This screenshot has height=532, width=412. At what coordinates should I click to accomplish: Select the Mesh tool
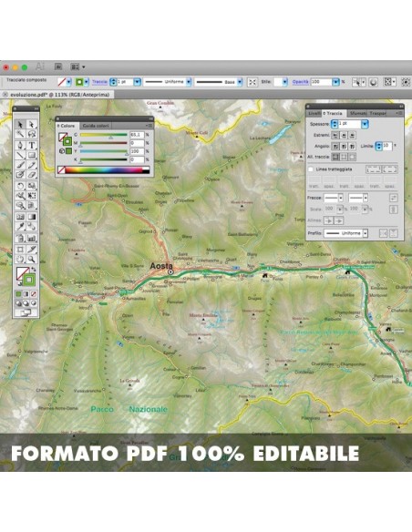tap(20, 217)
